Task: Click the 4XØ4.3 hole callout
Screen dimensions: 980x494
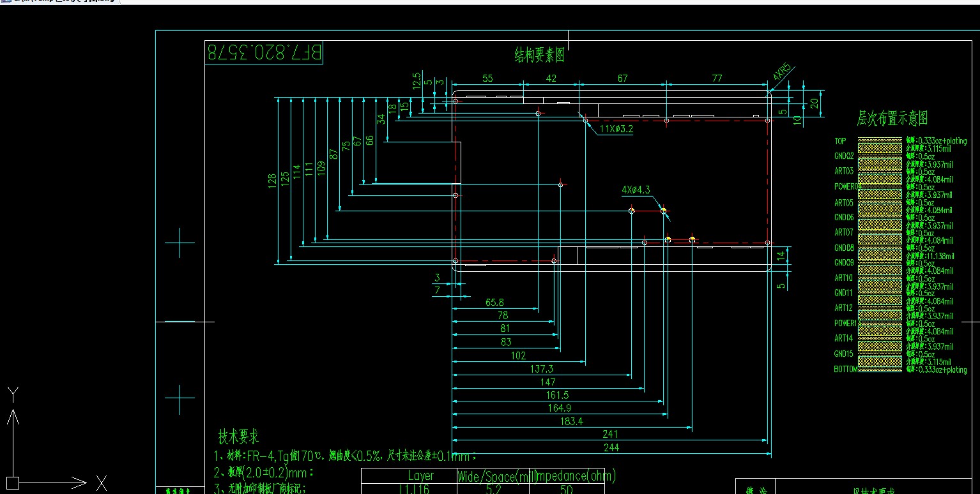Action: pos(636,190)
